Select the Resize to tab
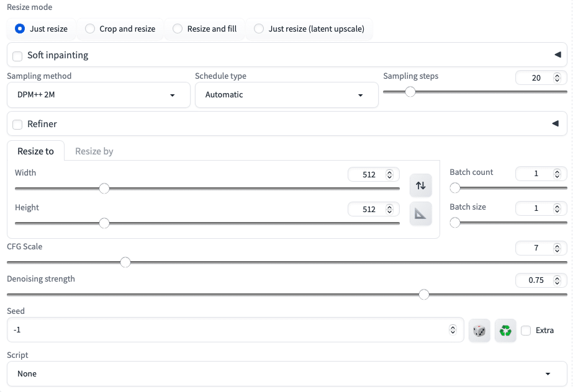 pyautogui.click(x=35, y=151)
